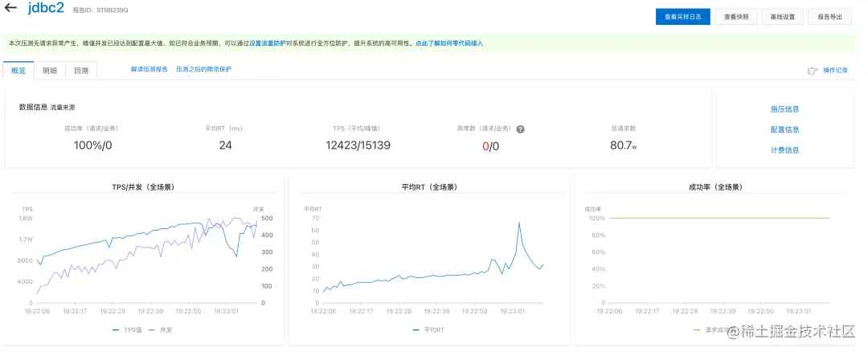Click total requests value 80.7w
Screen dimensions: 868x352
[x=624, y=145]
